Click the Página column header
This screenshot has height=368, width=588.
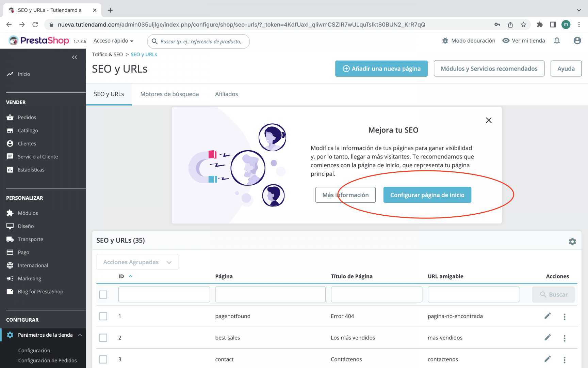[224, 276]
